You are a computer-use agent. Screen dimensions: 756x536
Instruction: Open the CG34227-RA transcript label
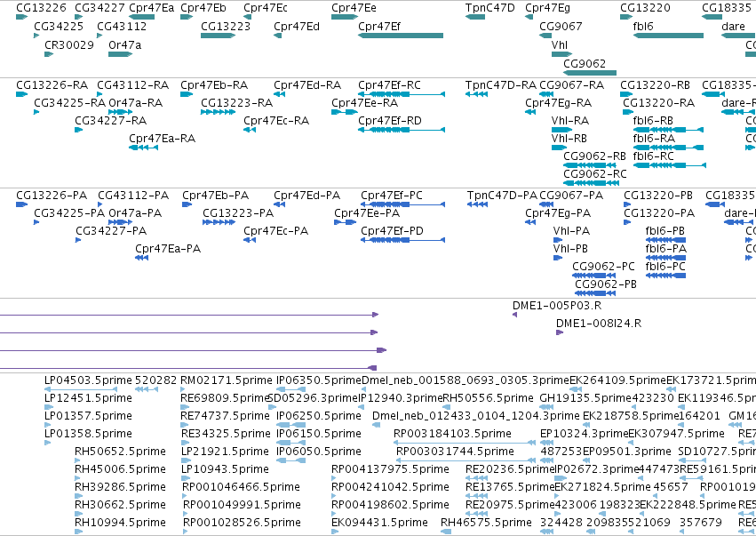click(x=110, y=121)
